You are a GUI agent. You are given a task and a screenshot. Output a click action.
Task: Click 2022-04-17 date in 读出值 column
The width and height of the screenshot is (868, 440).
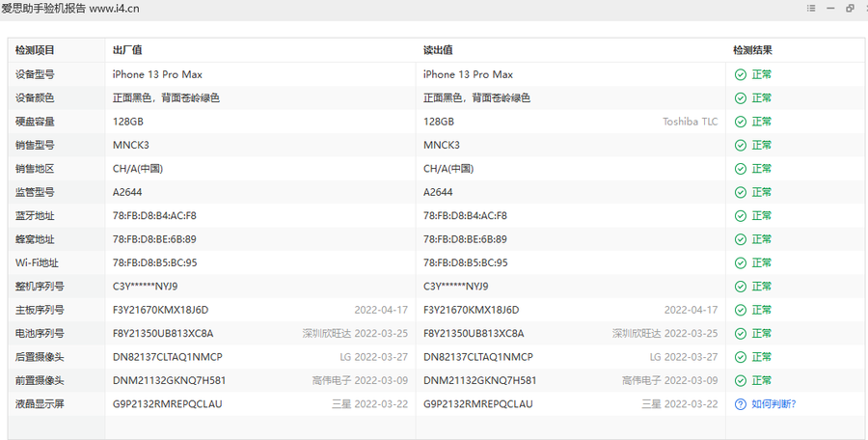pyautogui.click(x=691, y=311)
